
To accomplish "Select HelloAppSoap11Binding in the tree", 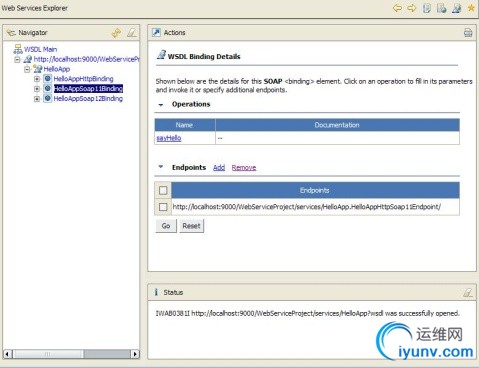I will click(x=88, y=89).
